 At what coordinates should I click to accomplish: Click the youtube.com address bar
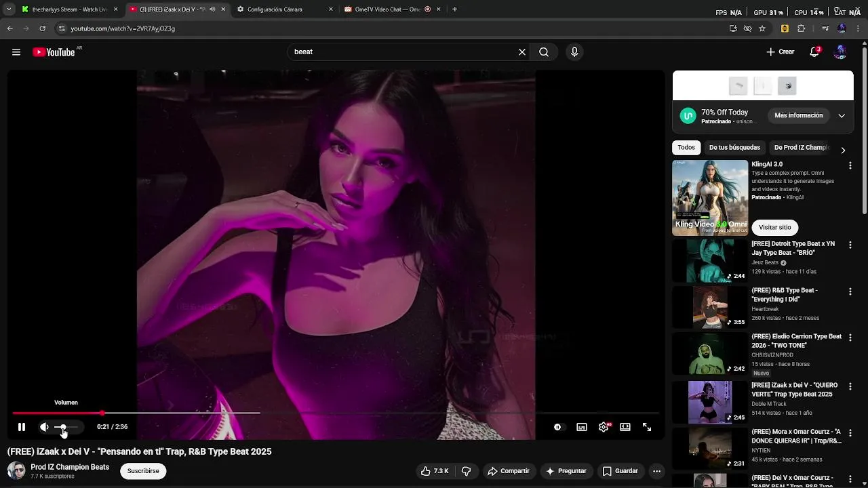click(123, 28)
